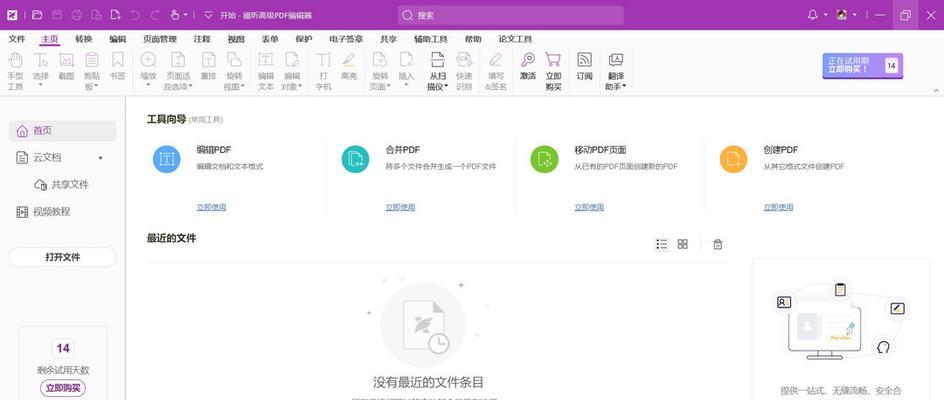
Task: Select the 手型工具 hand tool
Action: click(x=15, y=71)
